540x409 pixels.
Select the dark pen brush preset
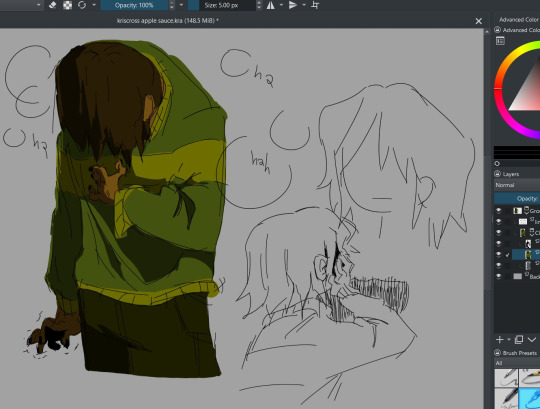pyautogui.click(x=506, y=398)
